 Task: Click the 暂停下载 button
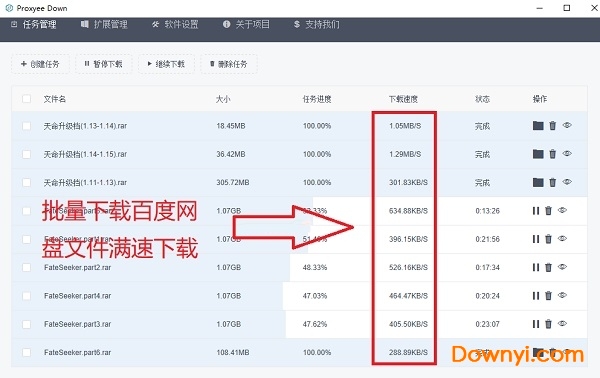coord(103,64)
